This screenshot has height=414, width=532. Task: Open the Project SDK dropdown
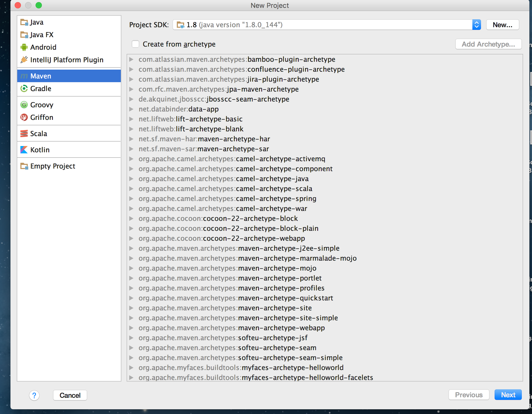click(x=476, y=25)
